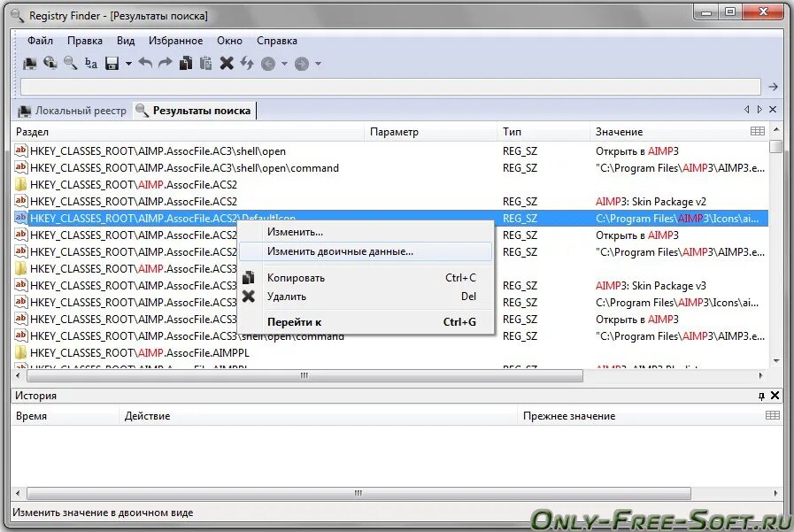Select row AIMP.AssocFile.AC3\shell\open

[x=389, y=151]
